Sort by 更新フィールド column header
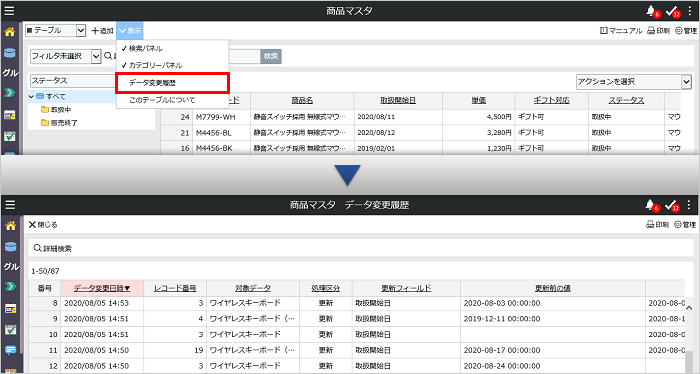The height and width of the screenshot is (374, 700). pyautogui.click(x=406, y=288)
